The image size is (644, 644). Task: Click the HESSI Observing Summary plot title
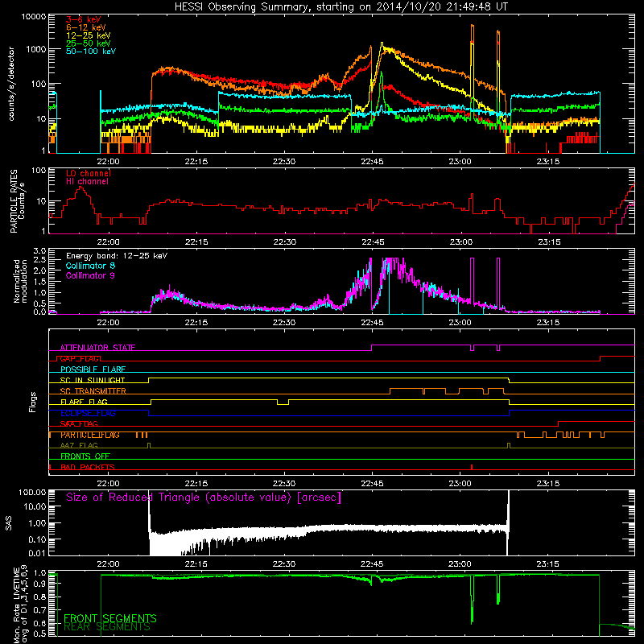341,7
